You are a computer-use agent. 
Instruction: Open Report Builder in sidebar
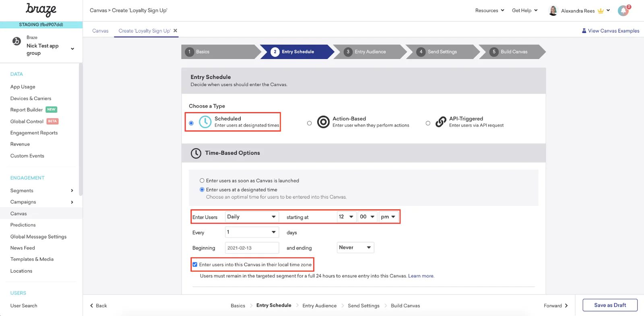point(27,110)
